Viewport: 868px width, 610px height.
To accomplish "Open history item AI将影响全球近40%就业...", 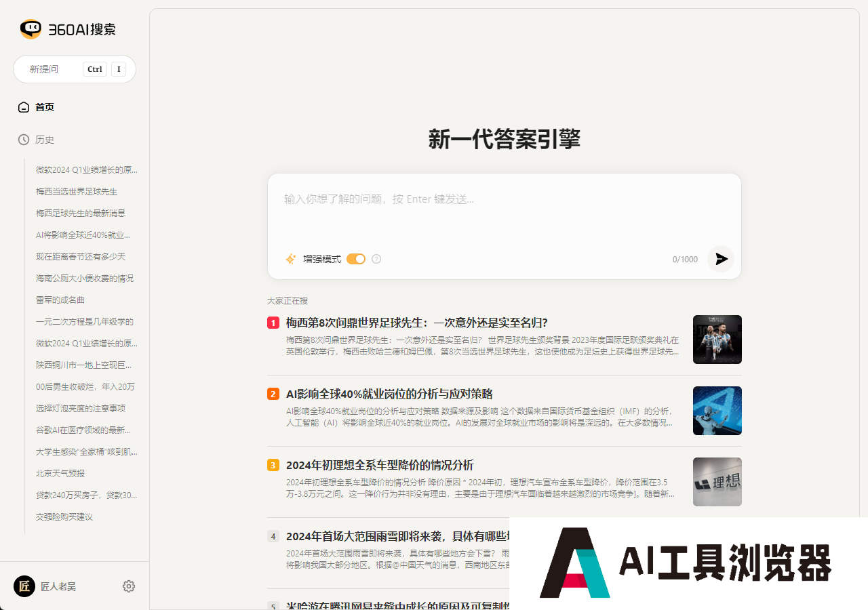I will [x=83, y=235].
